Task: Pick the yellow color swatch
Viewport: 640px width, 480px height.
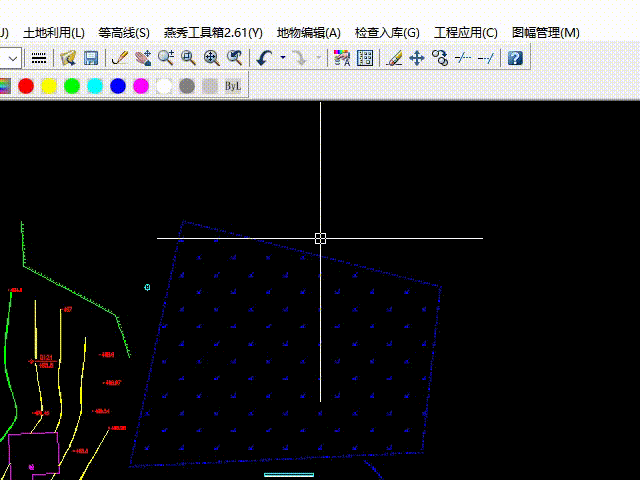Action: pyautogui.click(x=49, y=86)
